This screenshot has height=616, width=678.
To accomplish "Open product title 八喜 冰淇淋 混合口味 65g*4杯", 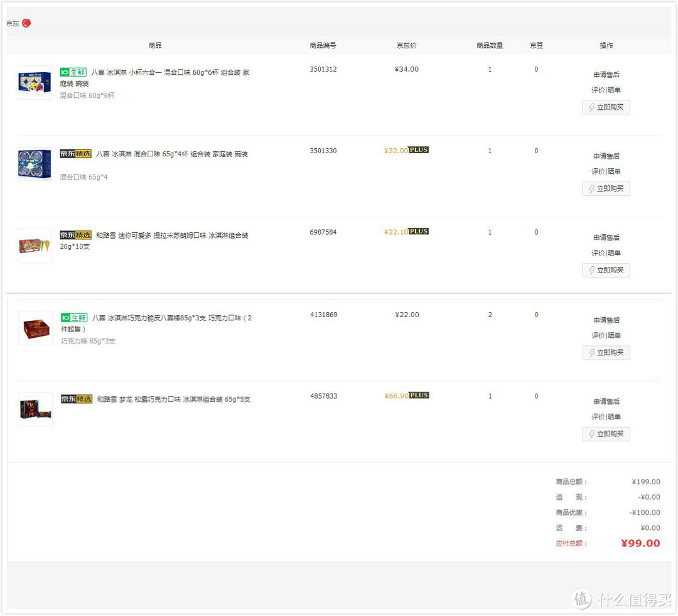I will (172, 154).
